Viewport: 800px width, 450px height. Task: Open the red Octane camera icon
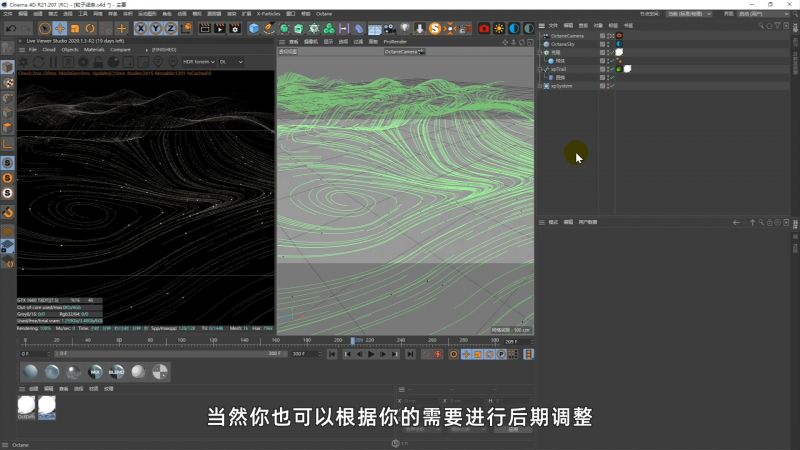coord(484,29)
